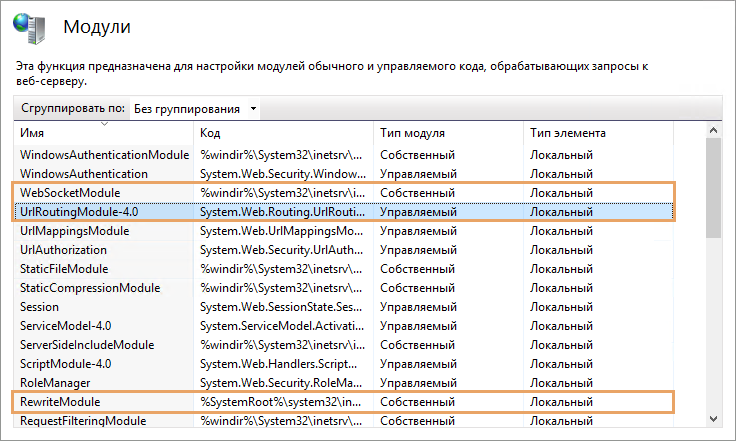Click the Modules globe server icon

pyautogui.click(x=33, y=26)
